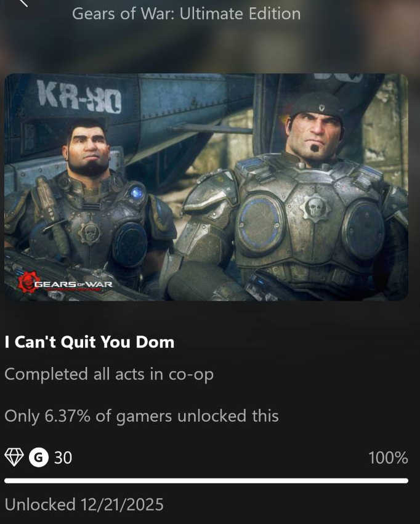Open the achievement screenshot image
Screen dimensions: 420x524
pyautogui.click(x=206, y=187)
